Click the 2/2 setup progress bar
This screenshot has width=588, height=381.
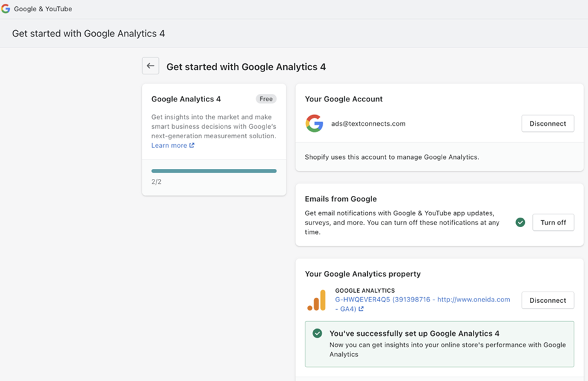214,171
